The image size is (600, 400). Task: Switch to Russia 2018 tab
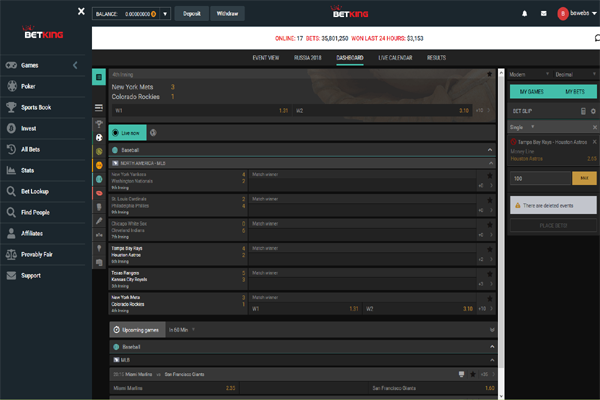click(x=308, y=58)
